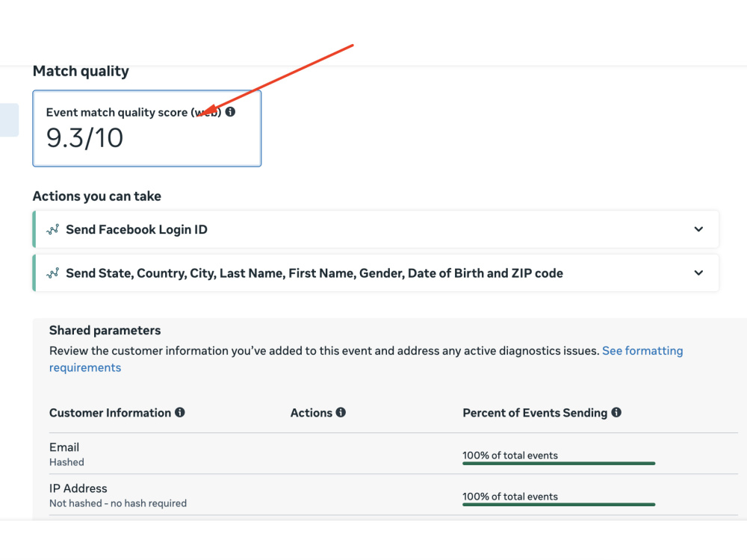Click 100% of total events for Email

pos(510,455)
